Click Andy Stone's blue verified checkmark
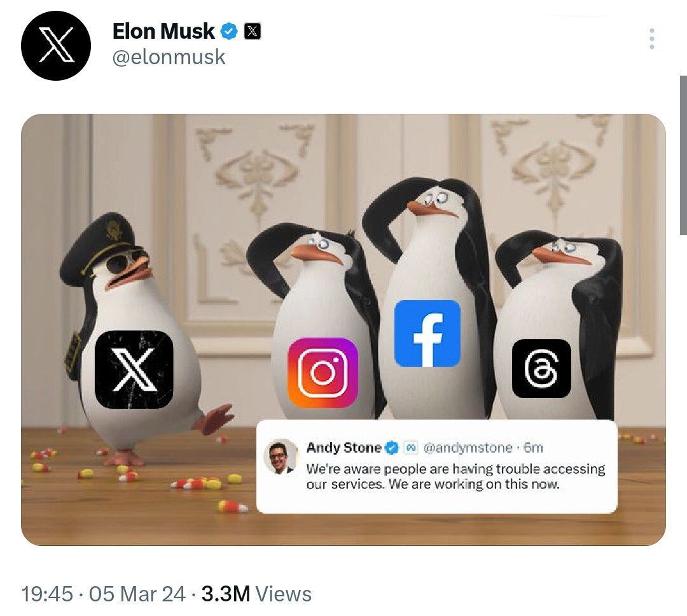This screenshot has width=687, height=616. pos(392,448)
